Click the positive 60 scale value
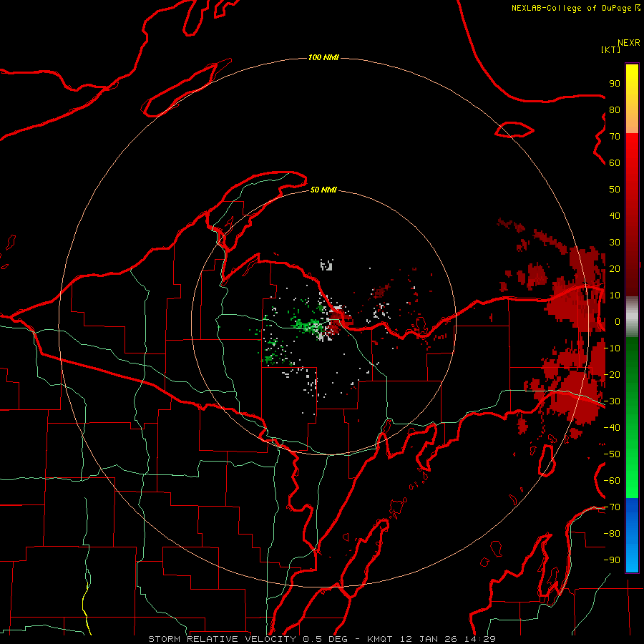 click(615, 162)
